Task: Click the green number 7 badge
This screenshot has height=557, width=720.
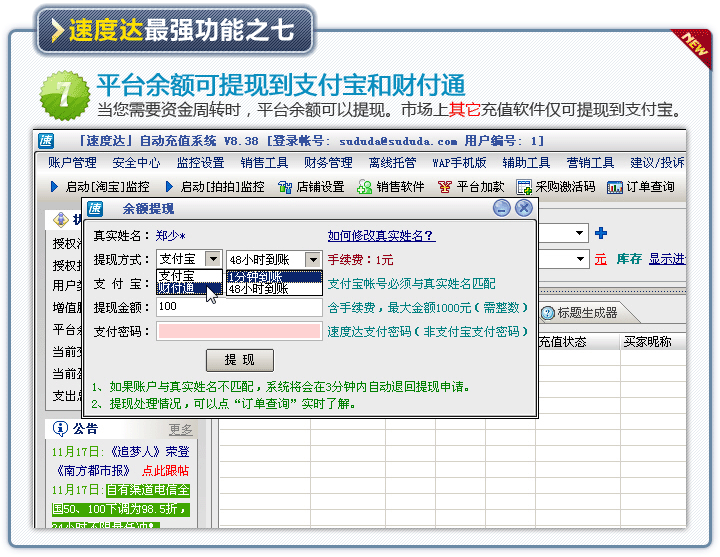Action: pos(65,96)
